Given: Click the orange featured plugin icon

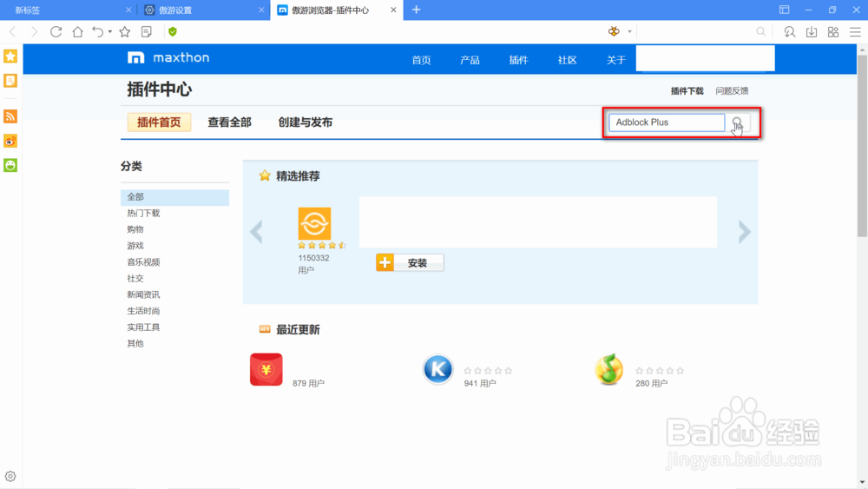Looking at the screenshot, I should point(314,223).
